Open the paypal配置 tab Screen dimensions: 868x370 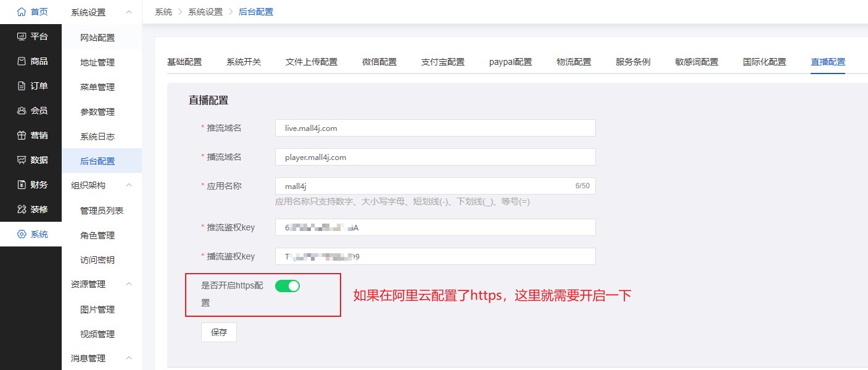click(510, 62)
